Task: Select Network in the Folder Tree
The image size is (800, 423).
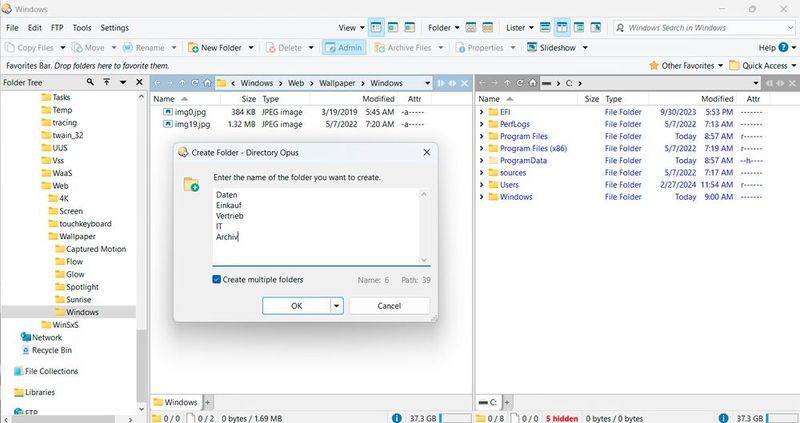Action: click(x=46, y=338)
